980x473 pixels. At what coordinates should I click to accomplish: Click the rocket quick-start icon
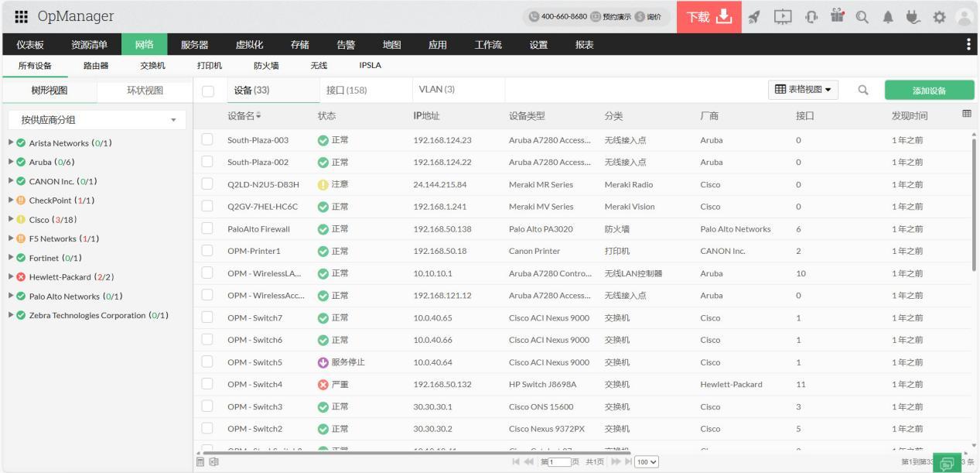[756, 17]
